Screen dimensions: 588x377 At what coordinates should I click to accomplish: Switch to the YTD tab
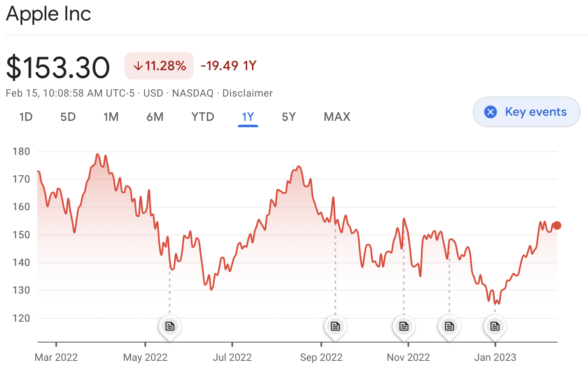pos(203,117)
